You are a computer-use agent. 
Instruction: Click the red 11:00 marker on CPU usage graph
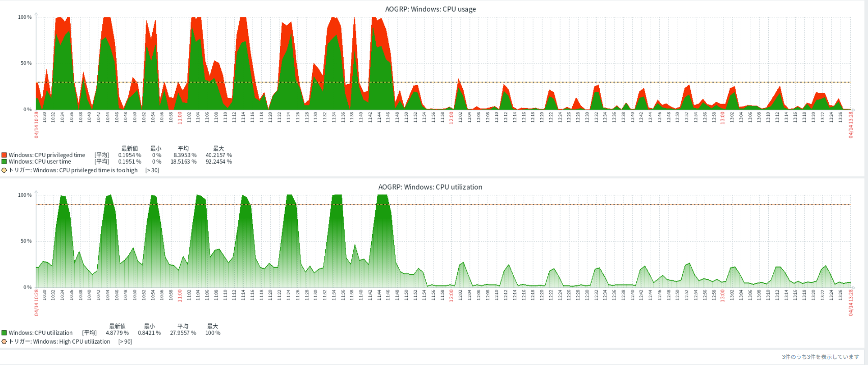[x=180, y=117]
